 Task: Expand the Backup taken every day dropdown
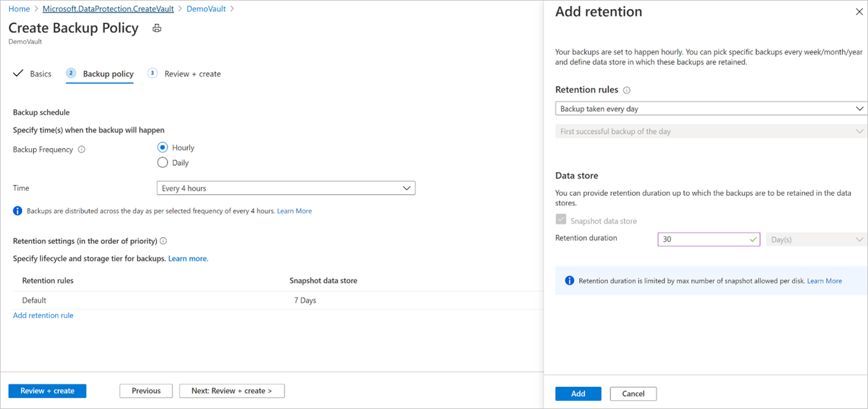click(711, 109)
